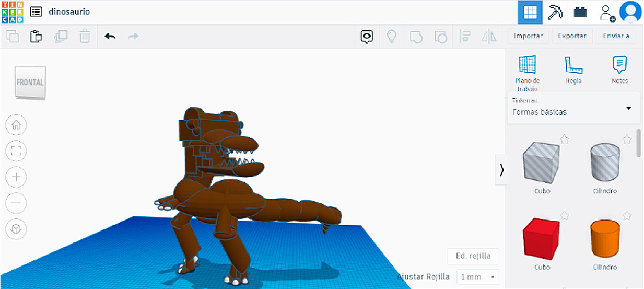Click the Importar button
The height and width of the screenshot is (289, 644).
coord(528,36)
